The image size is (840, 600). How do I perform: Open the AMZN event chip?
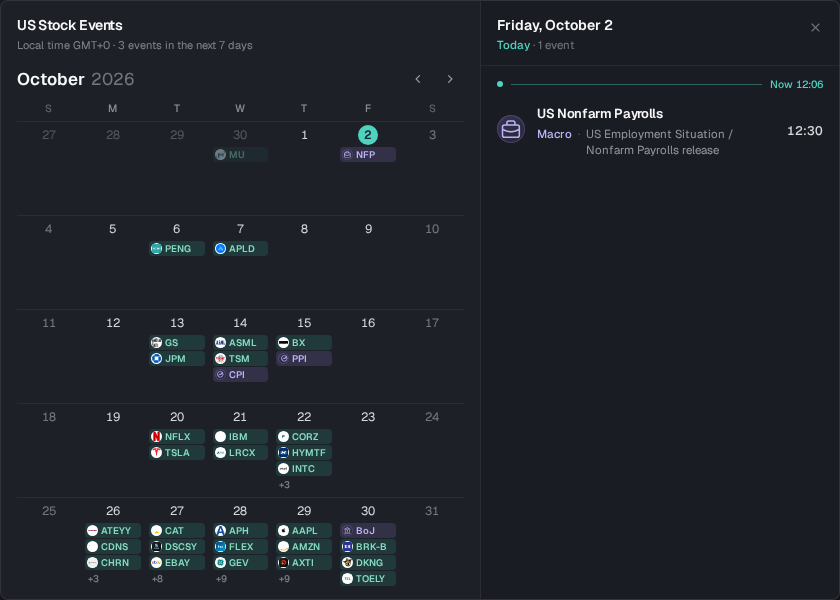pyautogui.click(x=304, y=546)
